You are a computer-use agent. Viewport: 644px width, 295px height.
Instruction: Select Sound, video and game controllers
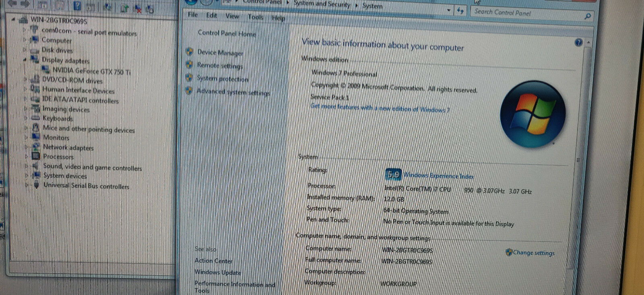click(93, 167)
